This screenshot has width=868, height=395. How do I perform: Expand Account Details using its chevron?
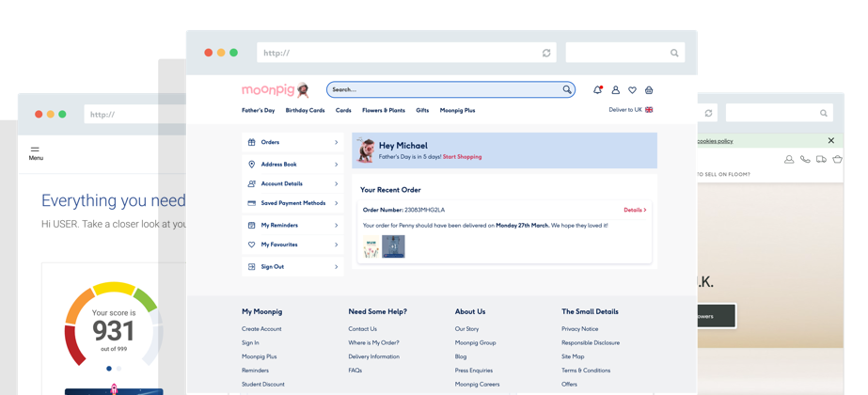[336, 184]
